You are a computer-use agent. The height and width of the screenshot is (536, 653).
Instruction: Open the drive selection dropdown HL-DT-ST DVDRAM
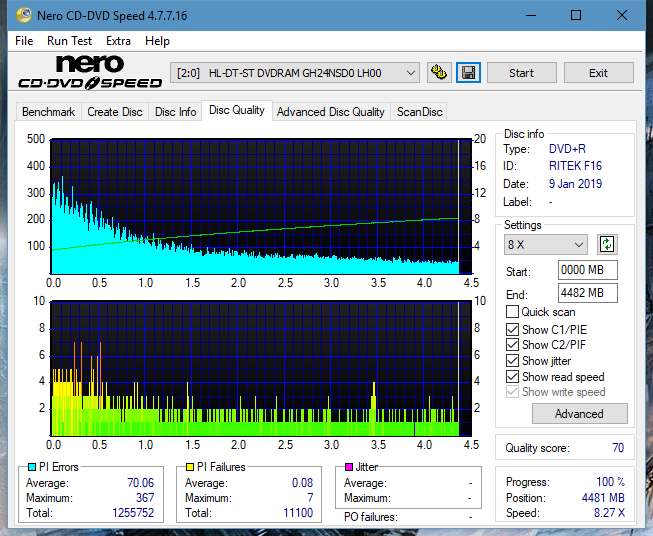(294, 73)
